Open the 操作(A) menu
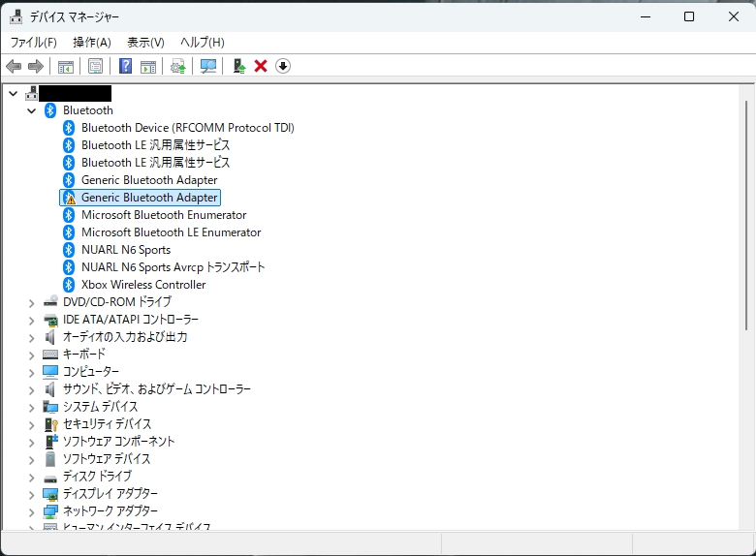This screenshot has height=556, width=756. click(92, 43)
